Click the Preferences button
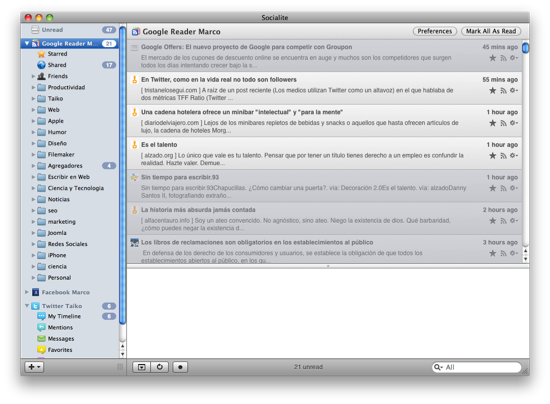Image resolution: width=550 pixels, height=404 pixels. [x=435, y=31]
